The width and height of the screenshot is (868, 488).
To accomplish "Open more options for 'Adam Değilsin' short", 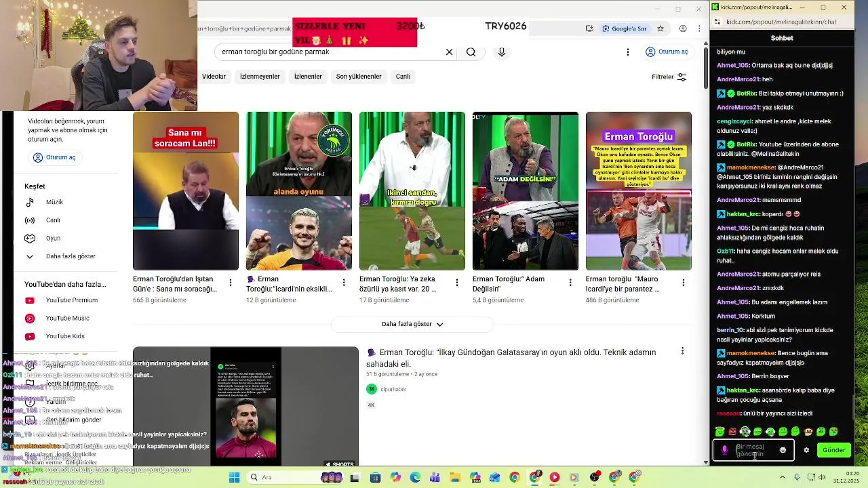I will click(570, 283).
